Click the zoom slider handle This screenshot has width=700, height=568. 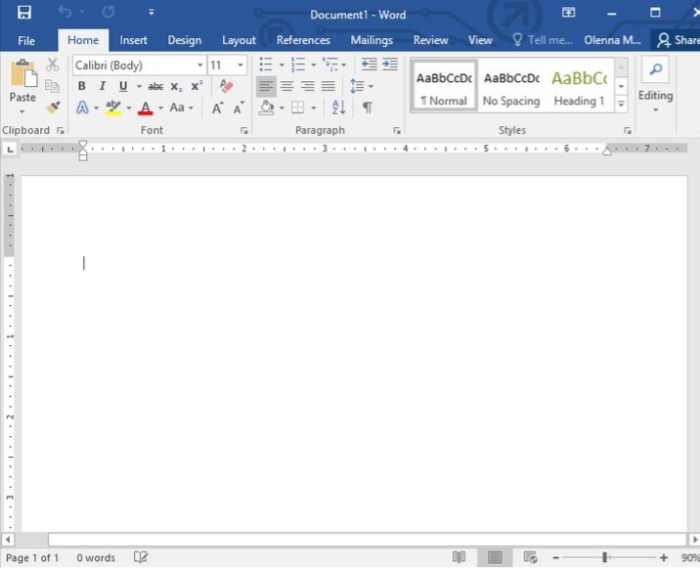point(604,557)
